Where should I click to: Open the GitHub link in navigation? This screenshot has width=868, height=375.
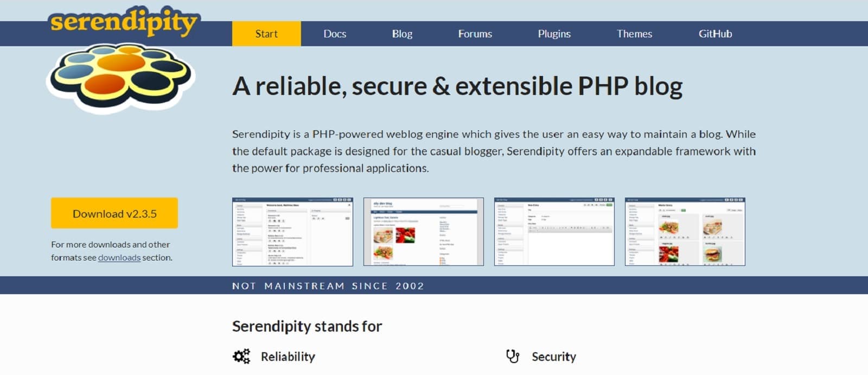[x=715, y=34]
